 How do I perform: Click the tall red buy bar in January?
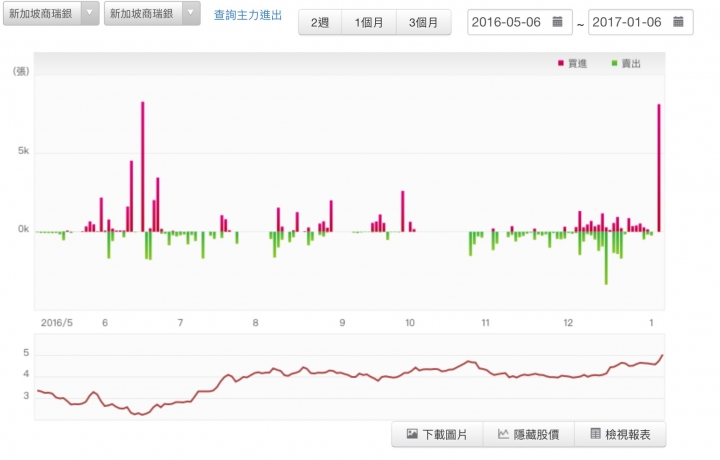pos(659,168)
